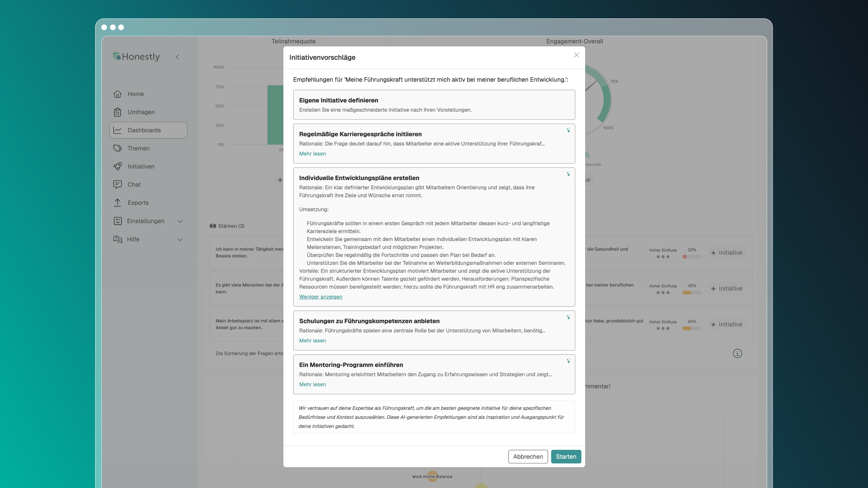Click the Chat speech bubble icon
Screen dimensions: 868x488
[x=117, y=185]
